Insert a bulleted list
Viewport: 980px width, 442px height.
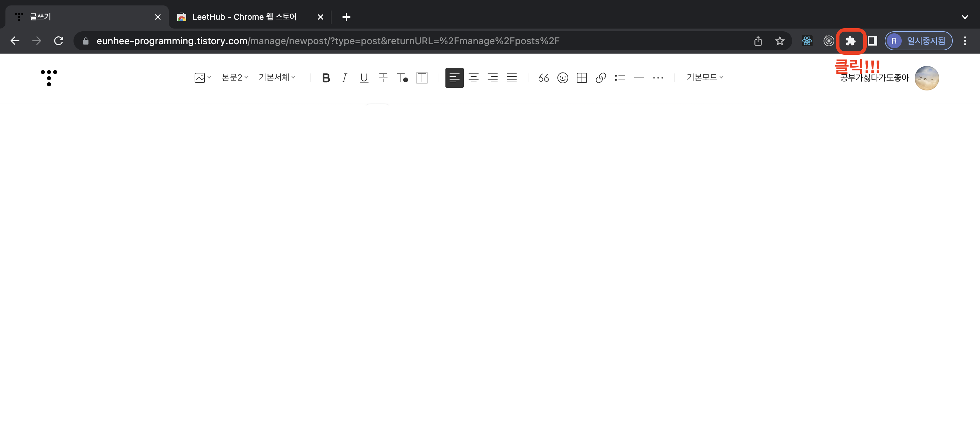[619, 78]
